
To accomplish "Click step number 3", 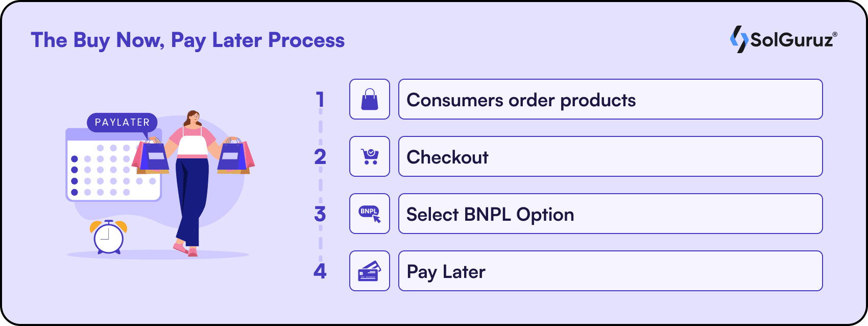I will [x=320, y=214].
